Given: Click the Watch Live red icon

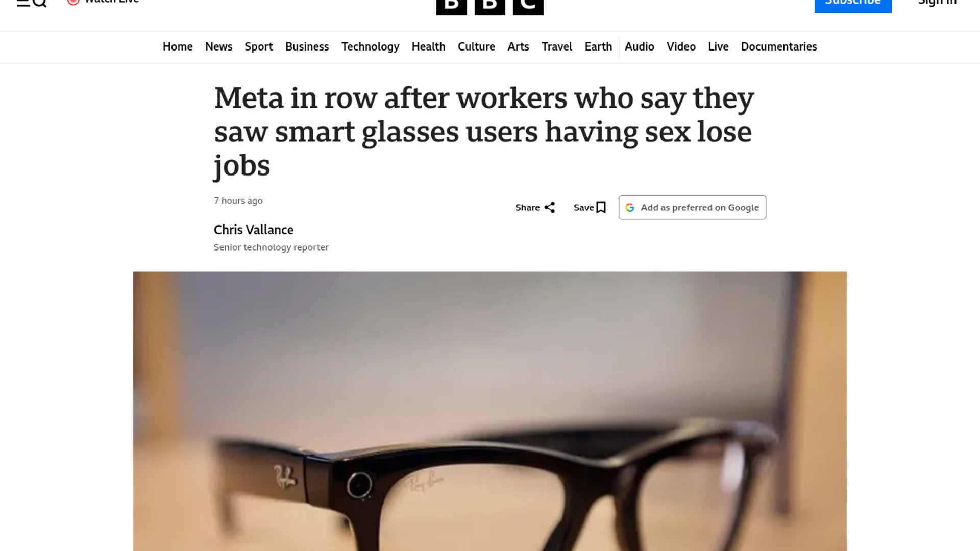Looking at the screenshot, I should click(x=73, y=2).
